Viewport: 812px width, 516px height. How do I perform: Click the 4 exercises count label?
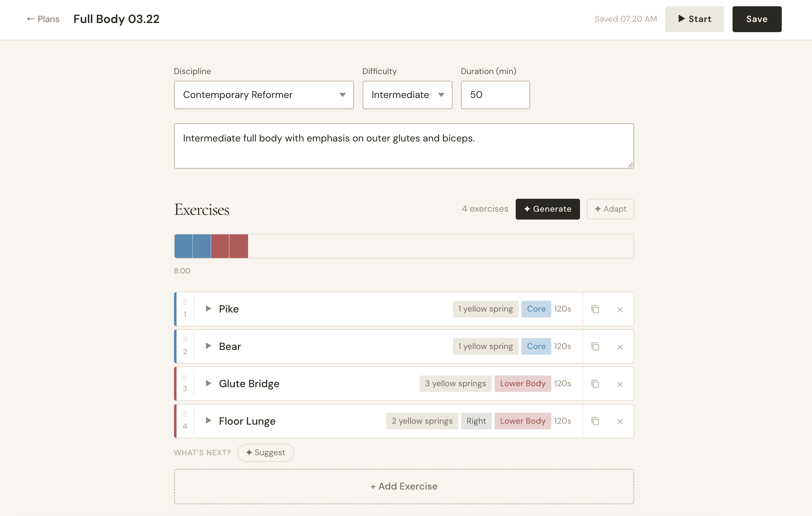(x=485, y=209)
